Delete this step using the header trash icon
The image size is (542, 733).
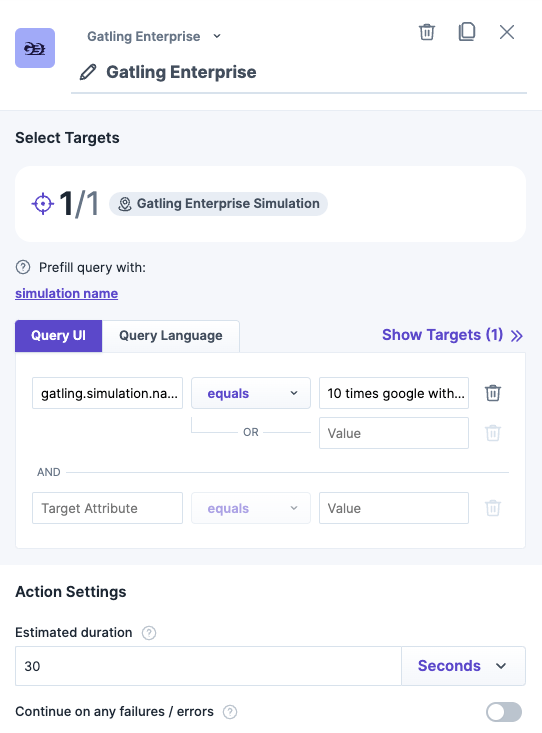tap(427, 32)
